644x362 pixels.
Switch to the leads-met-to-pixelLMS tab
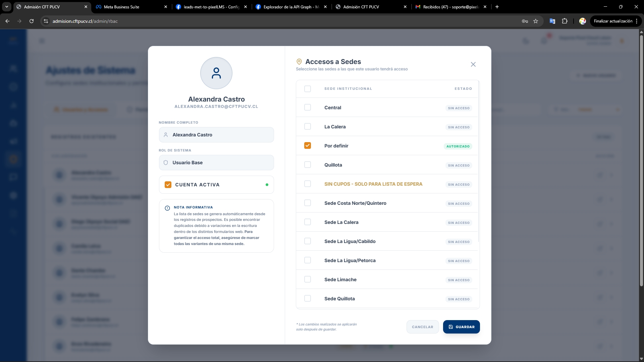[x=211, y=7]
